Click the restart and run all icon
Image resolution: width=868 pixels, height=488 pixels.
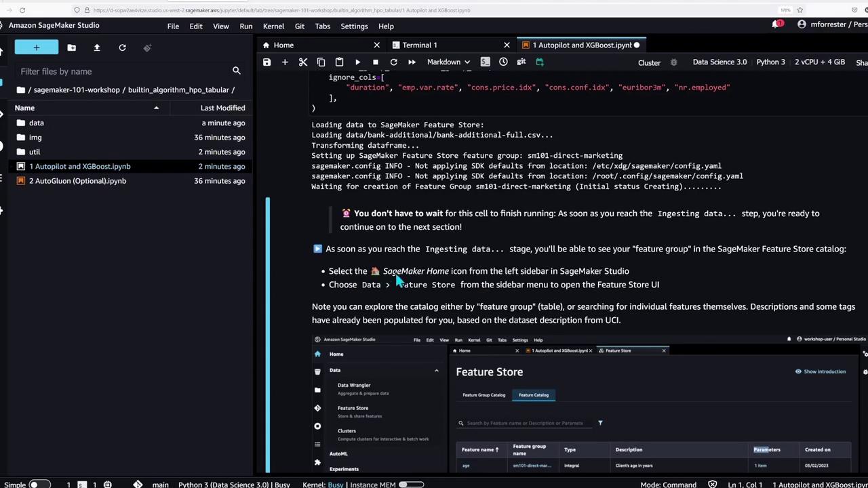click(412, 62)
